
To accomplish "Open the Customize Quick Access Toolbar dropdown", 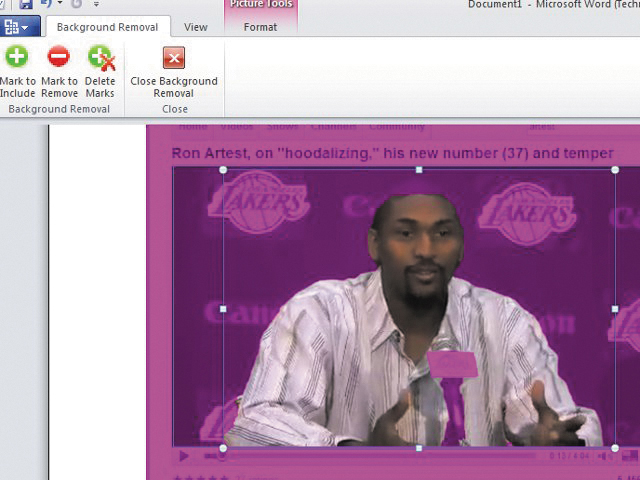I will [96, 4].
